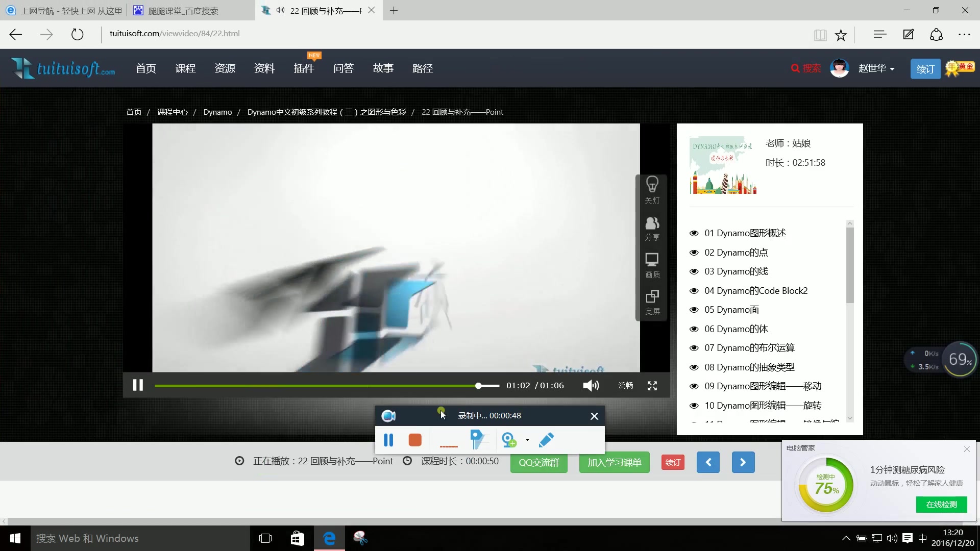Viewport: 980px width, 551px height.
Task: Click the zoom magnifier tool in recorder
Action: (508, 440)
